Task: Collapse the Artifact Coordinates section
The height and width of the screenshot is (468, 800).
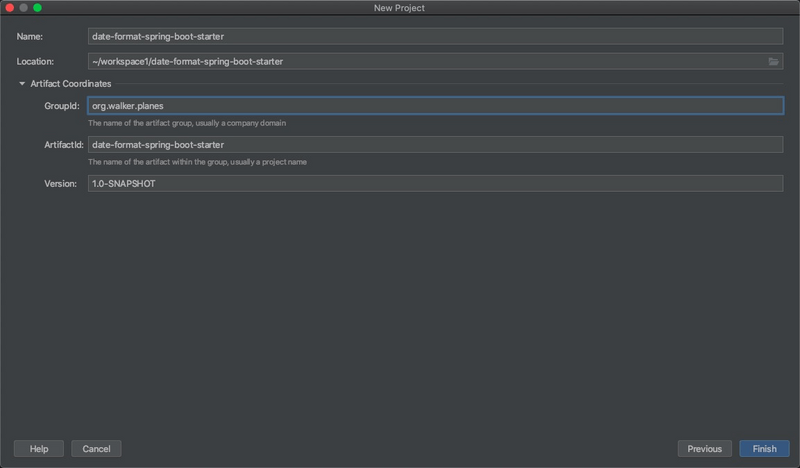Action: pyautogui.click(x=22, y=84)
